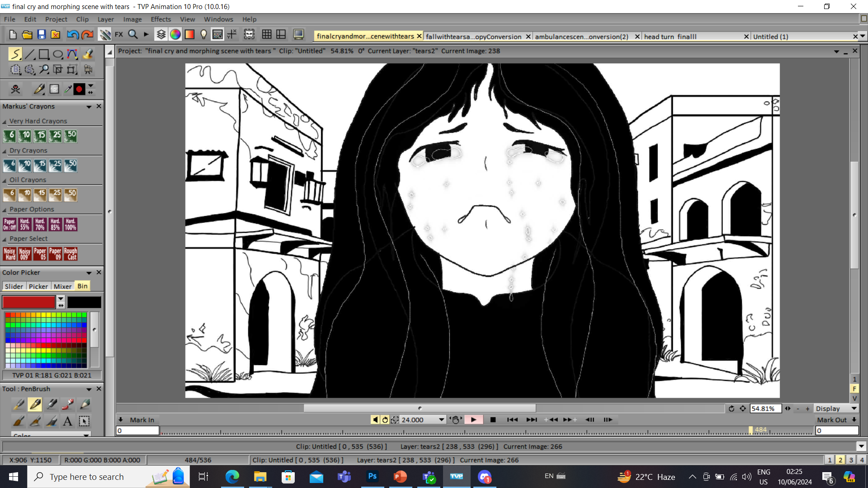Select the Oil brush paint tube tool
The image size is (868, 488).
pos(68,404)
